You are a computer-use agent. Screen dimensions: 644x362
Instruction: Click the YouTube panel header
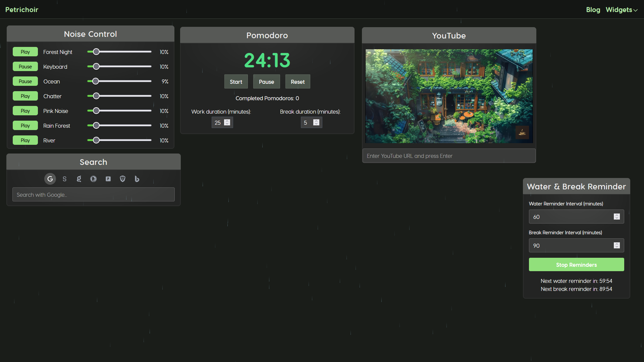pos(449,36)
